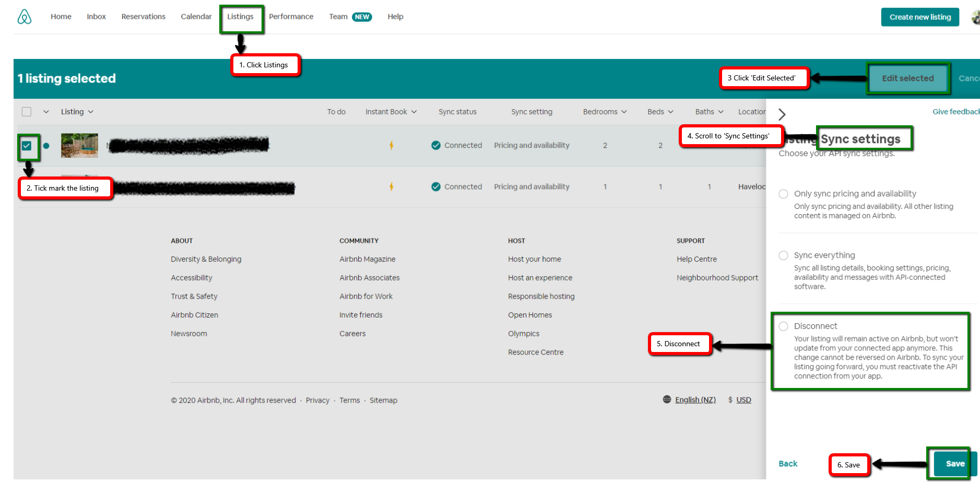Click the first row's Connected checkmark icon
The width and height of the screenshot is (980, 482).
[436, 145]
